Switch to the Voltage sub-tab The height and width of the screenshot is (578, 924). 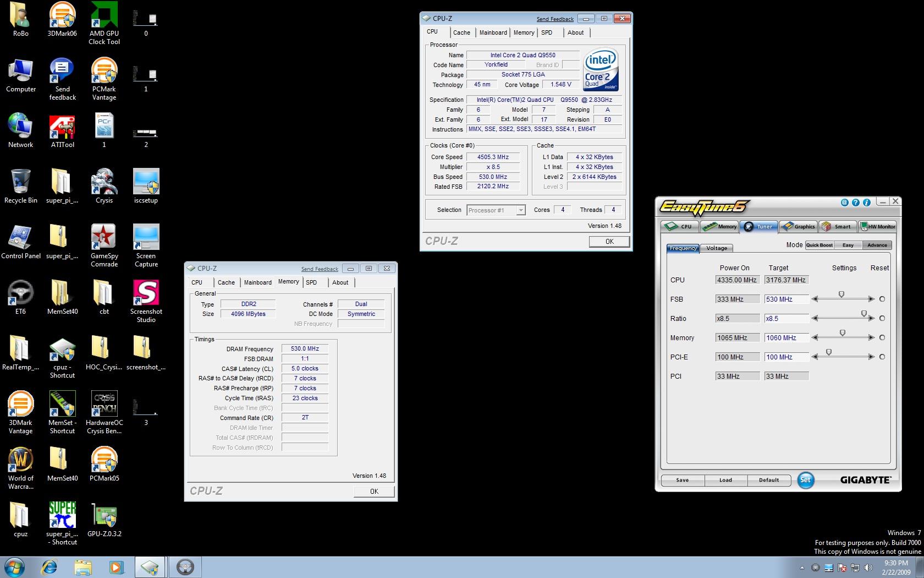tap(717, 248)
